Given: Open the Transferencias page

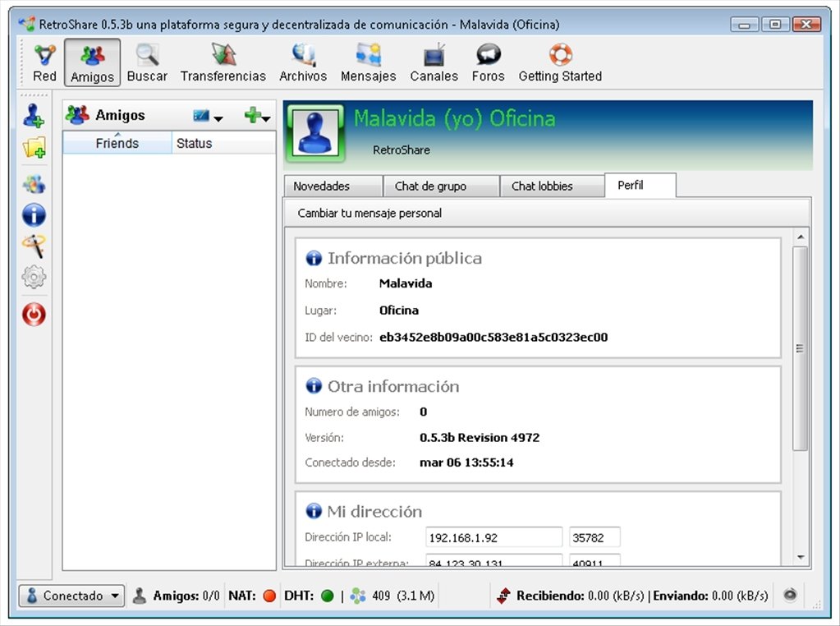Looking at the screenshot, I should (223, 63).
